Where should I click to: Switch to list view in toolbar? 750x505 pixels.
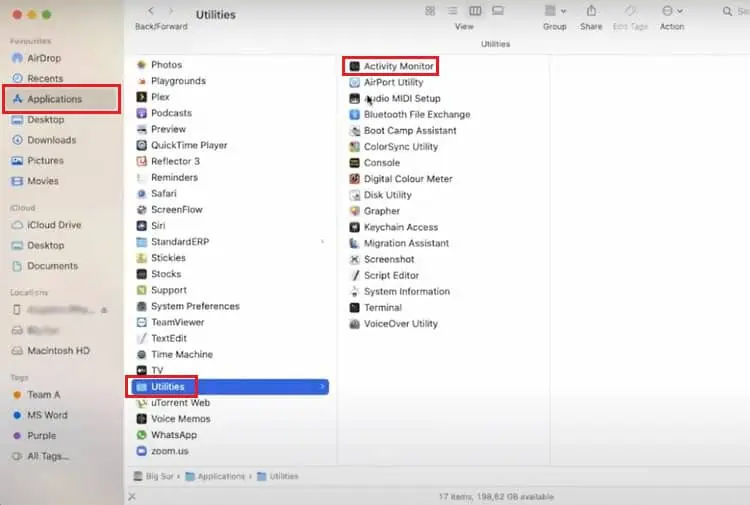coord(452,11)
